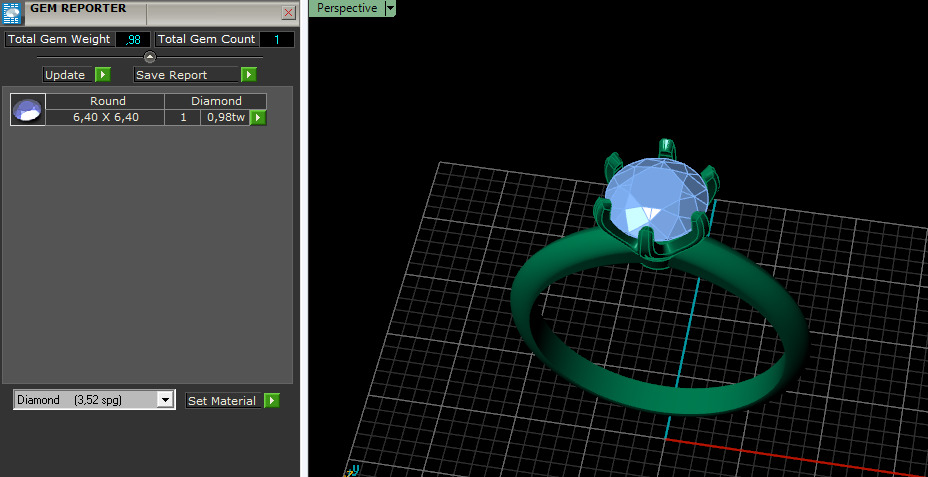The width and height of the screenshot is (928, 477).
Task: Click the Update label button
Action: pos(67,75)
